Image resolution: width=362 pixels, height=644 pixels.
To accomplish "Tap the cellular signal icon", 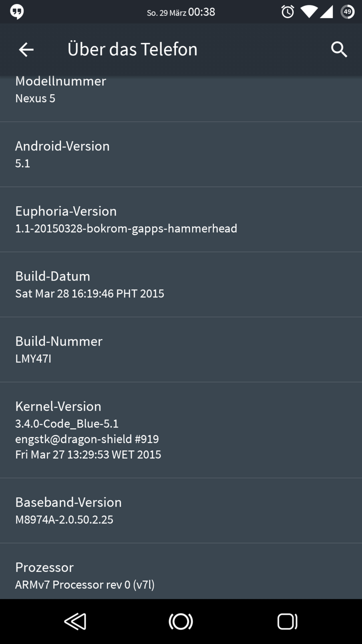I will click(x=326, y=12).
